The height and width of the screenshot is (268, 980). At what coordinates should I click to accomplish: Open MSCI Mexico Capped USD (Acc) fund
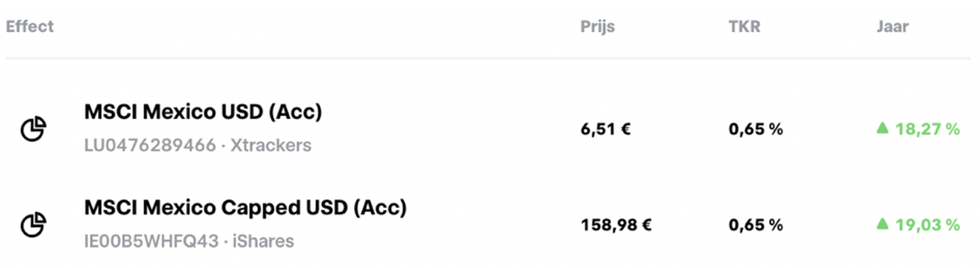point(245,208)
